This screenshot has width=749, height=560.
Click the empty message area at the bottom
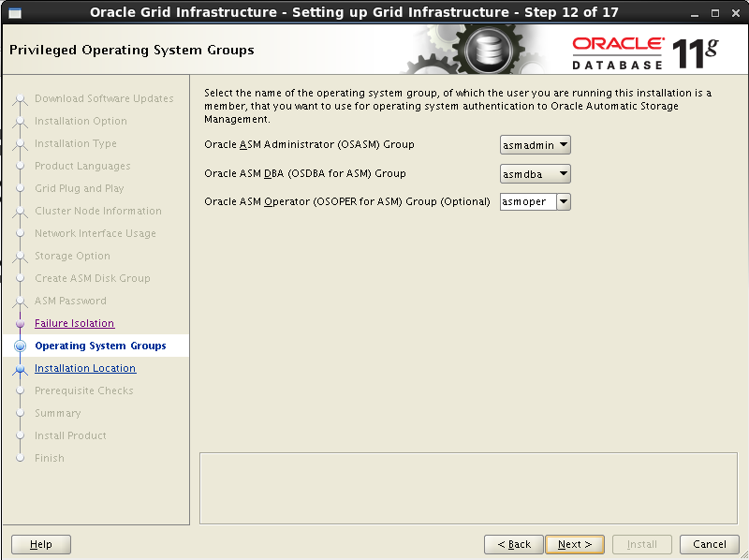coord(469,488)
